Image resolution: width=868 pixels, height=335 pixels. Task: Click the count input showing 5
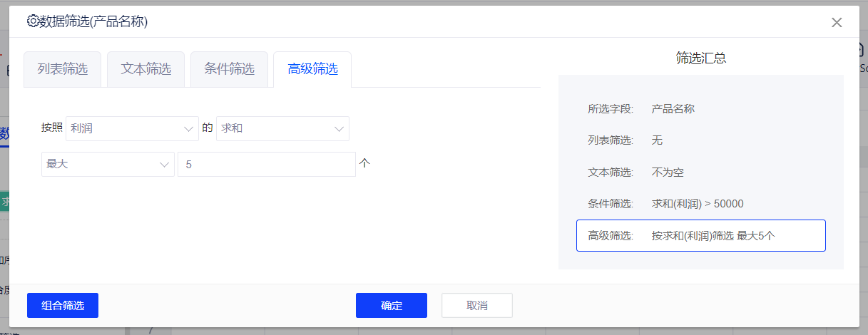266,164
